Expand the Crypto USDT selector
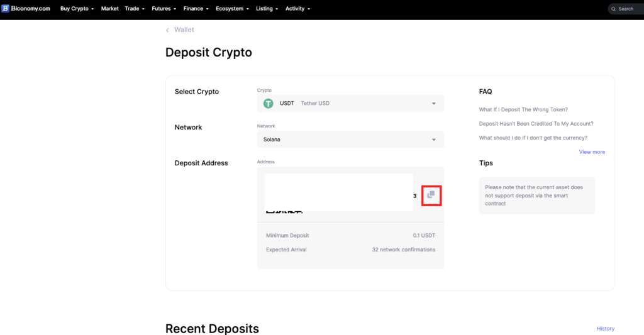Screen dimensions: 644x335 point(350,104)
